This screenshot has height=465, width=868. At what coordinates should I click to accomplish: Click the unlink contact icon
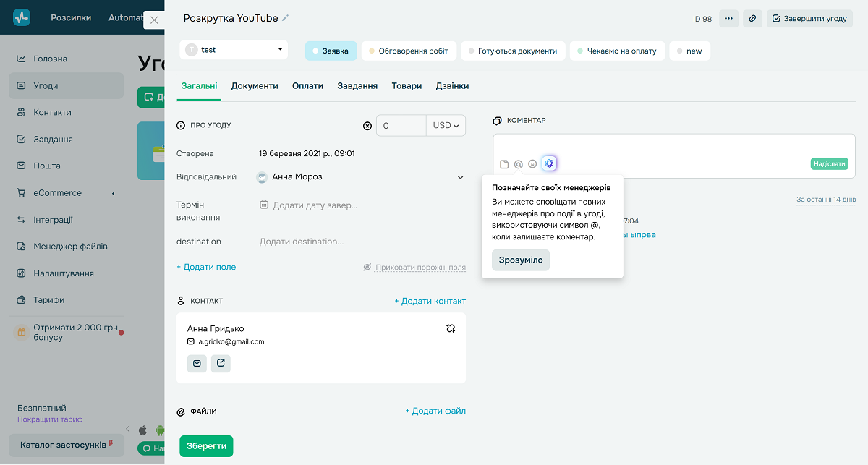point(451,328)
